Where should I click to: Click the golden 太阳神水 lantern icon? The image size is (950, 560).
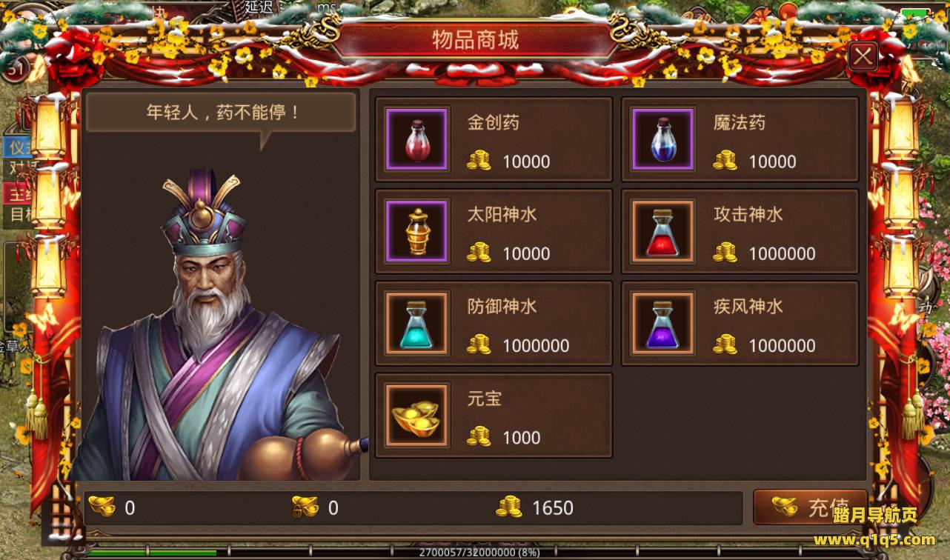point(416,231)
